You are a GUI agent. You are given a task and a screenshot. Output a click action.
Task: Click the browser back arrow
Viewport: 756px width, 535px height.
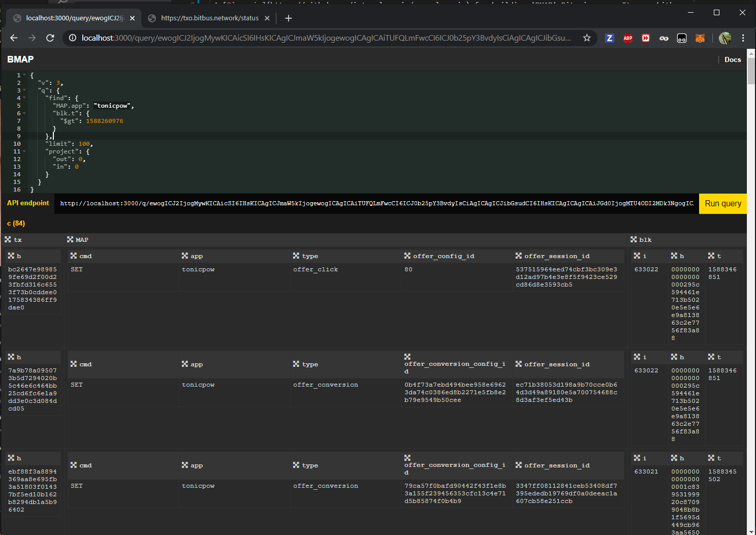(x=14, y=38)
